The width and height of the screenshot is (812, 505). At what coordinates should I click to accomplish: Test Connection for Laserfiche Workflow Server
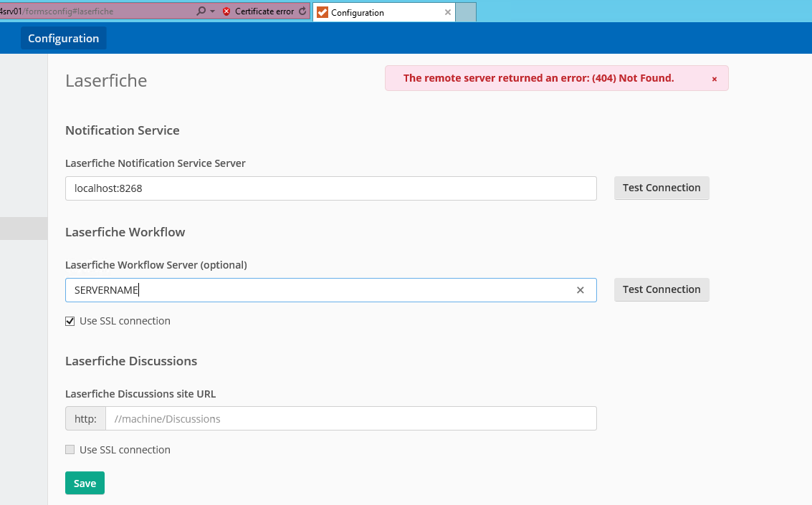(x=661, y=290)
